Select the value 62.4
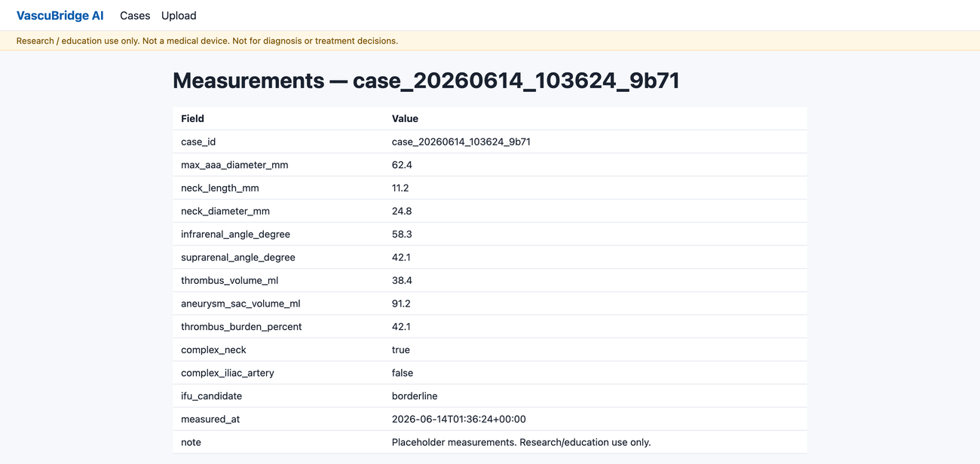Image resolution: width=980 pixels, height=464 pixels. coord(402,165)
